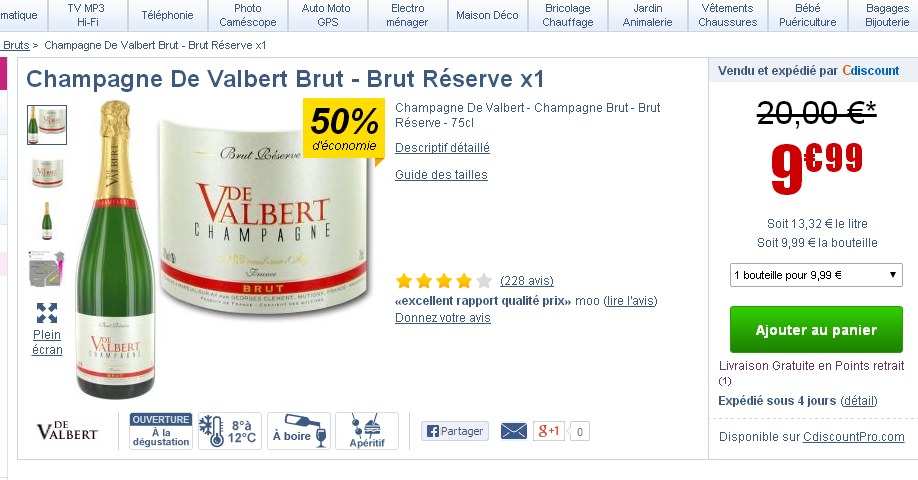Click the À boire pouring bottle icon
The image size is (918, 480).
[x=299, y=431]
